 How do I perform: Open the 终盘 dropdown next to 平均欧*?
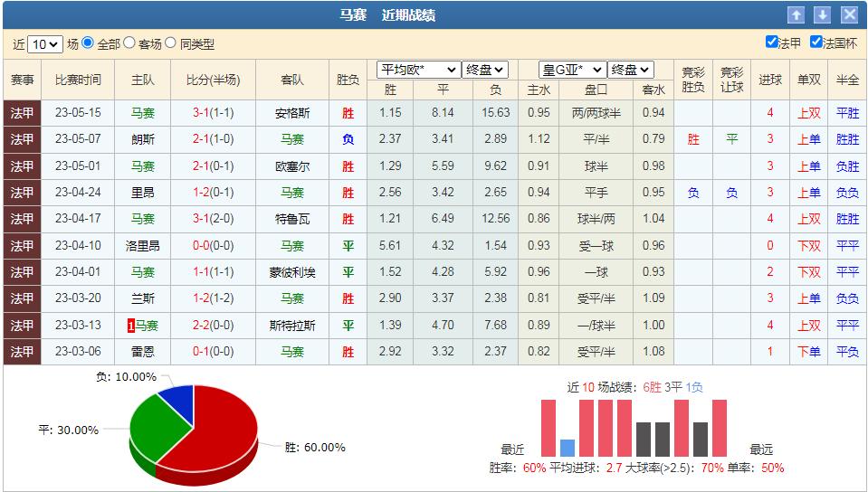(x=485, y=70)
